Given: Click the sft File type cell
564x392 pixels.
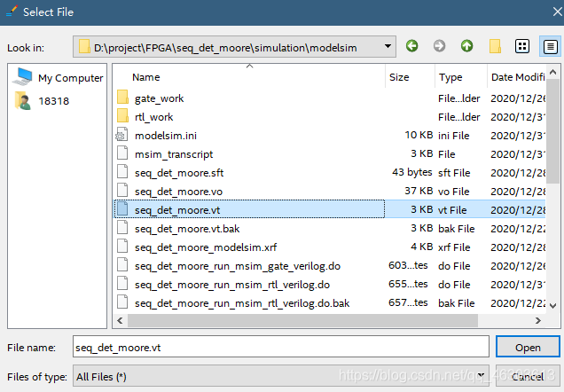Looking at the screenshot, I should pos(454,173).
